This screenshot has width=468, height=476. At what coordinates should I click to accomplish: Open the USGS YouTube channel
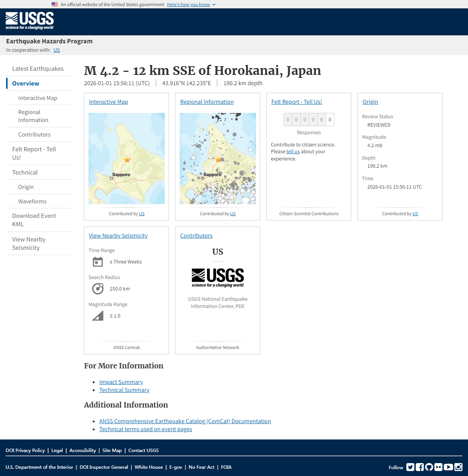click(448, 467)
